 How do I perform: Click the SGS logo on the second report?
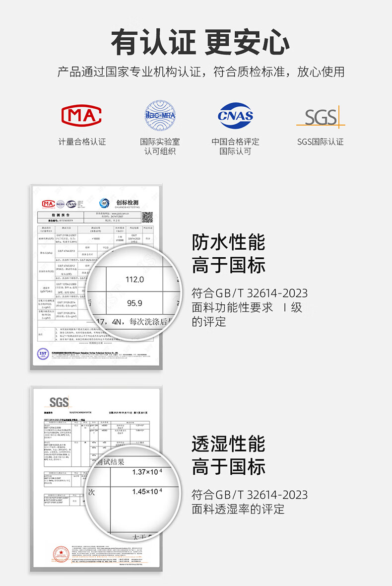tap(59, 402)
